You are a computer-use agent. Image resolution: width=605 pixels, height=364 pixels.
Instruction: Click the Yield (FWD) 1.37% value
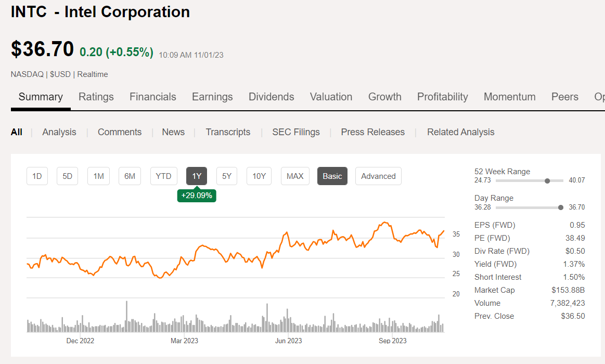click(x=574, y=264)
